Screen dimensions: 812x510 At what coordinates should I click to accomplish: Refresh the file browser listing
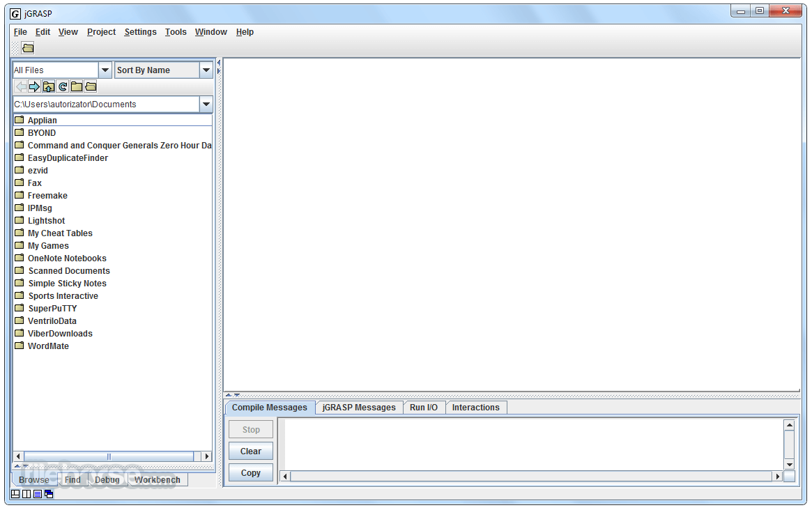pyautogui.click(x=63, y=86)
